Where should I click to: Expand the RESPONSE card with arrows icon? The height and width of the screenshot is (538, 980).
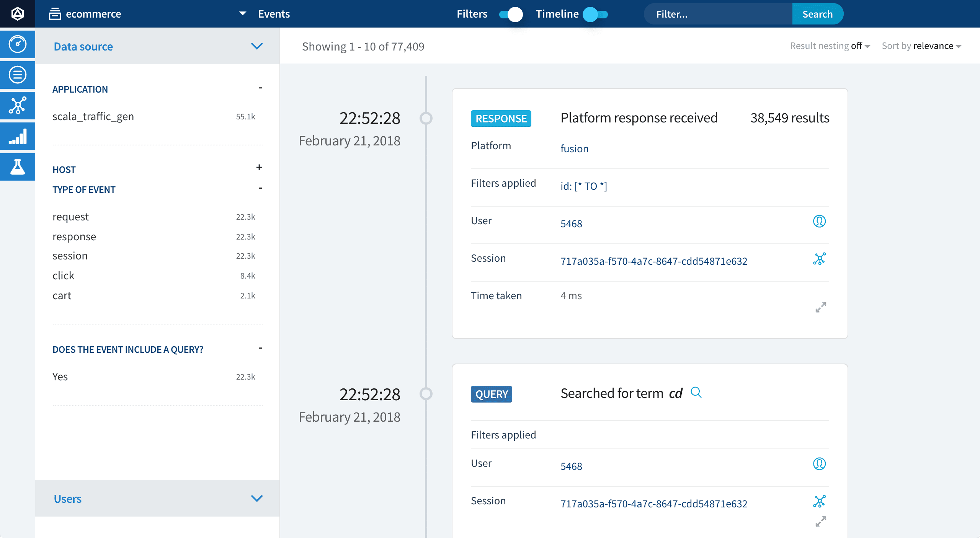821,307
